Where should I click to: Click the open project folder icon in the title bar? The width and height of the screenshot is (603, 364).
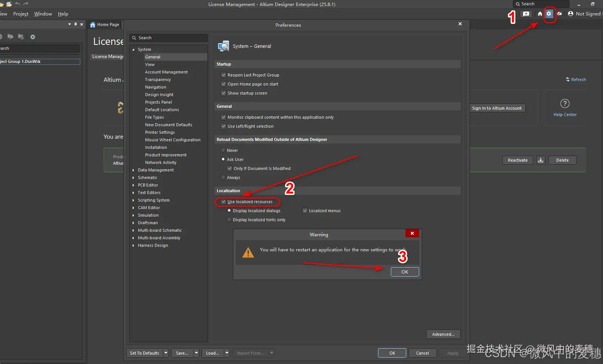click(9, 4)
